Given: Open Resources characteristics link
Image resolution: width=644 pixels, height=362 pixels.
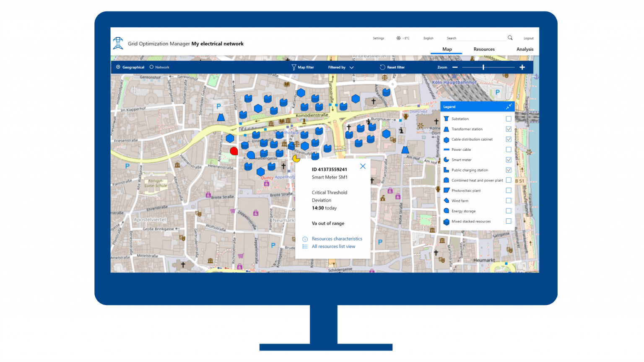Looking at the screenshot, I should pyautogui.click(x=337, y=239).
